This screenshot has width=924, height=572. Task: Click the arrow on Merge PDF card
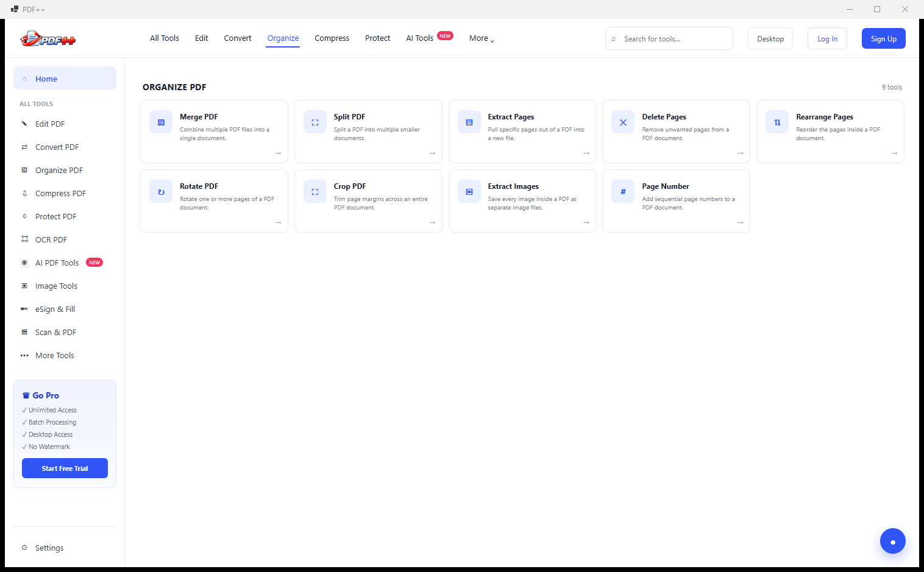click(278, 154)
